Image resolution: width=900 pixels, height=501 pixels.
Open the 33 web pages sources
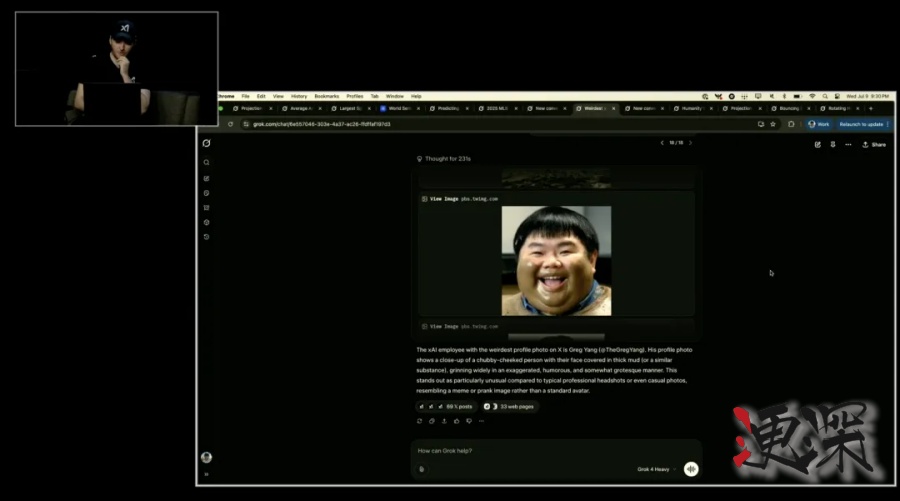(x=509, y=406)
